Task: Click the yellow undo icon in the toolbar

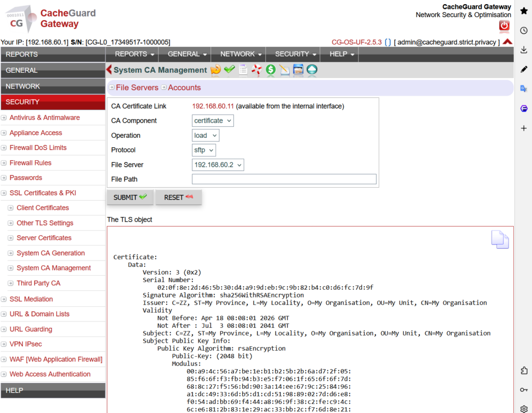Action: pos(216,69)
